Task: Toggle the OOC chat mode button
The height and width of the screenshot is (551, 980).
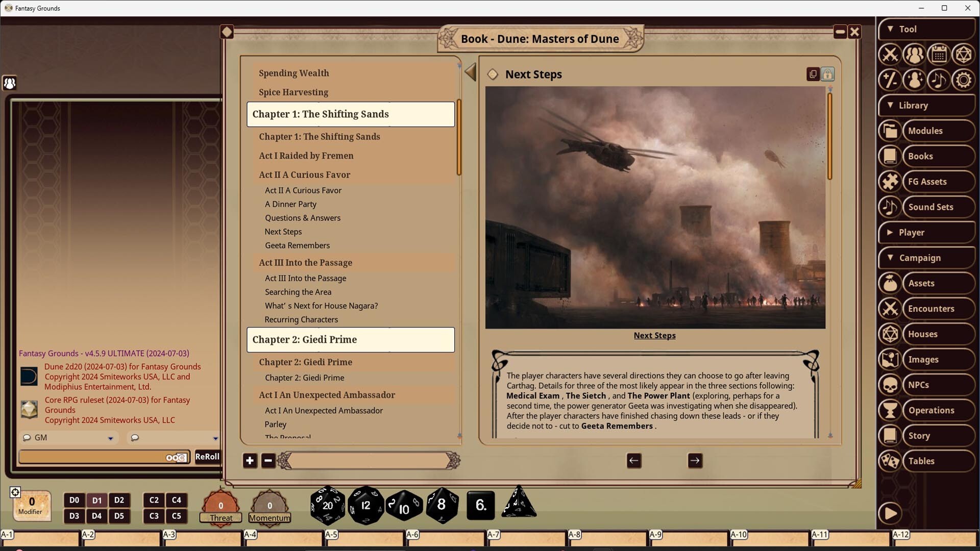Action: click(176, 458)
